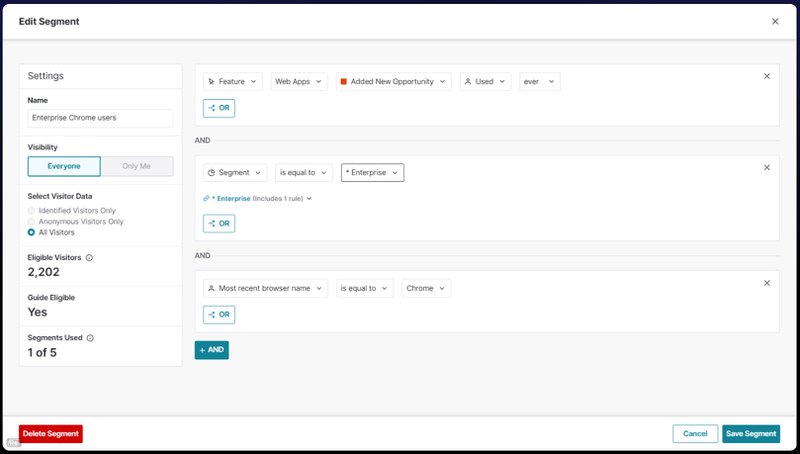This screenshot has height=454, width=800.
Task: Click Cancel
Action: pyautogui.click(x=695, y=434)
